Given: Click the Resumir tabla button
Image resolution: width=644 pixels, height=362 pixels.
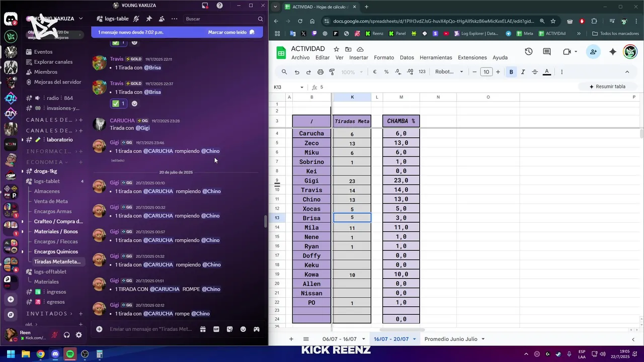Looking at the screenshot, I should click(607, 86).
